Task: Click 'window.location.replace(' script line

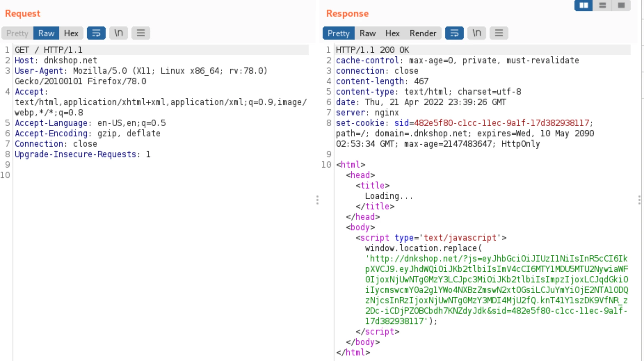Action: click(x=424, y=248)
